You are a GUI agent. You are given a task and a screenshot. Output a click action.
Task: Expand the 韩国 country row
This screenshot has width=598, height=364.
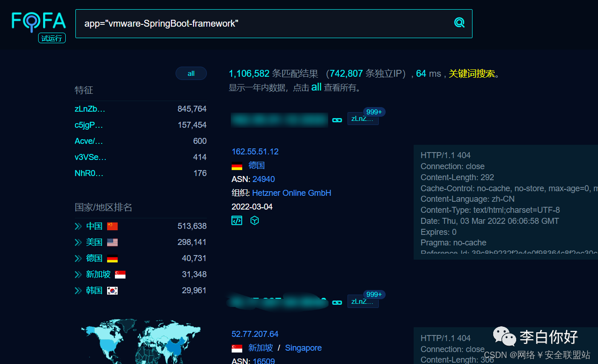pyautogui.click(x=78, y=290)
